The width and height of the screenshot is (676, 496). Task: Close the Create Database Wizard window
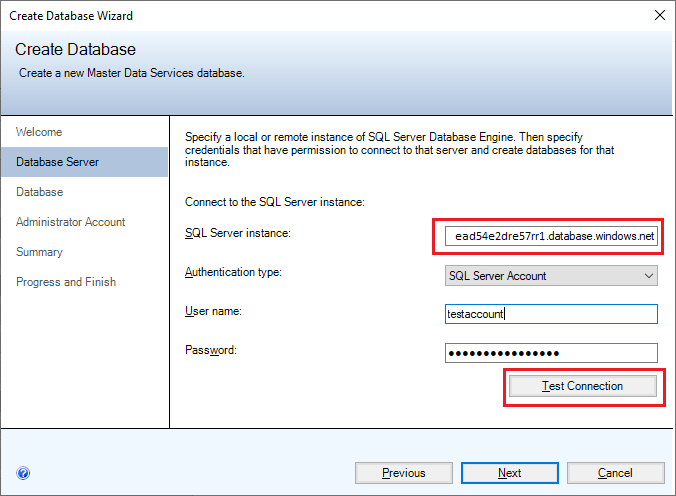[658, 15]
